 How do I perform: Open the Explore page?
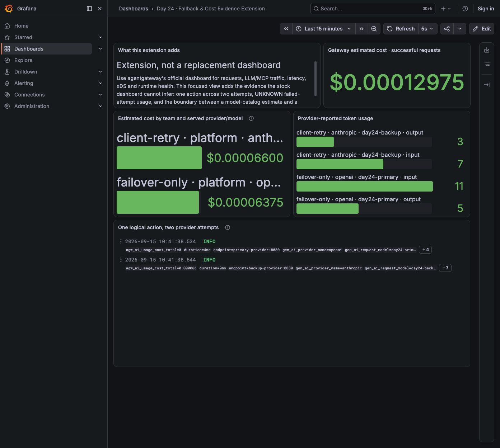[x=23, y=60]
